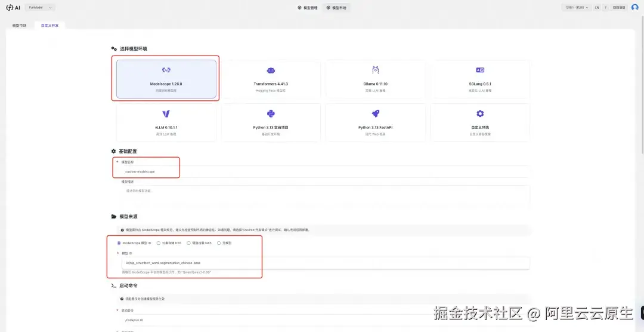This screenshot has height=332, width=644.
Task: Go to 模型管理 in top navigation
Action: (x=308, y=8)
